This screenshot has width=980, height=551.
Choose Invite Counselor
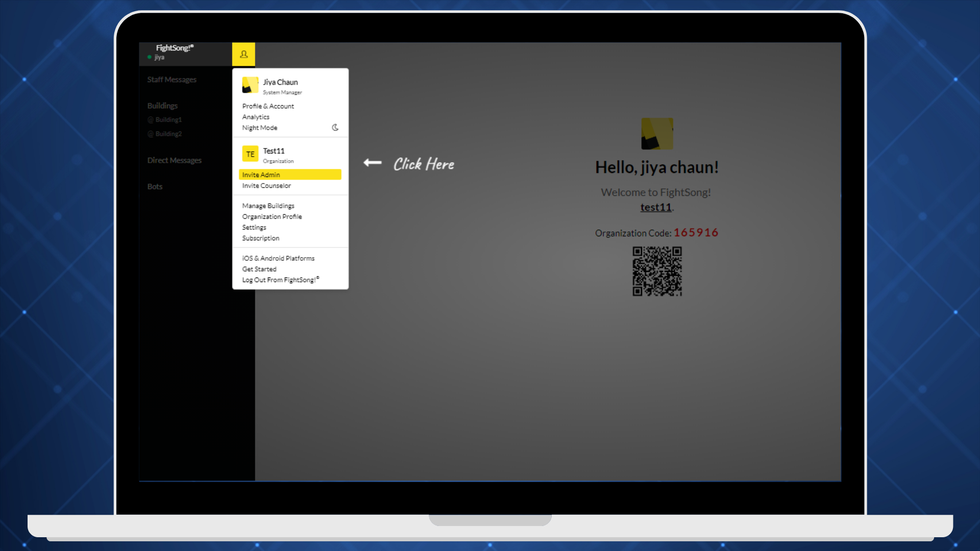pyautogui.click(x=266, y=186)
